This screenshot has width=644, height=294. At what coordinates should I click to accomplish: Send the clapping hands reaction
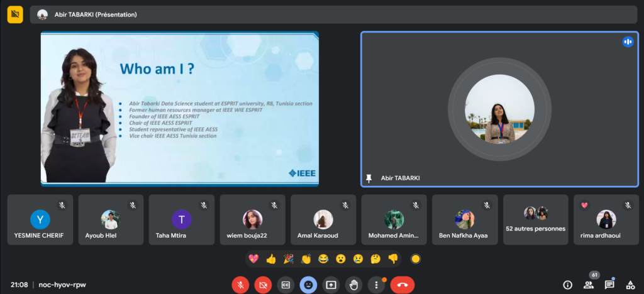coord(306,259)
